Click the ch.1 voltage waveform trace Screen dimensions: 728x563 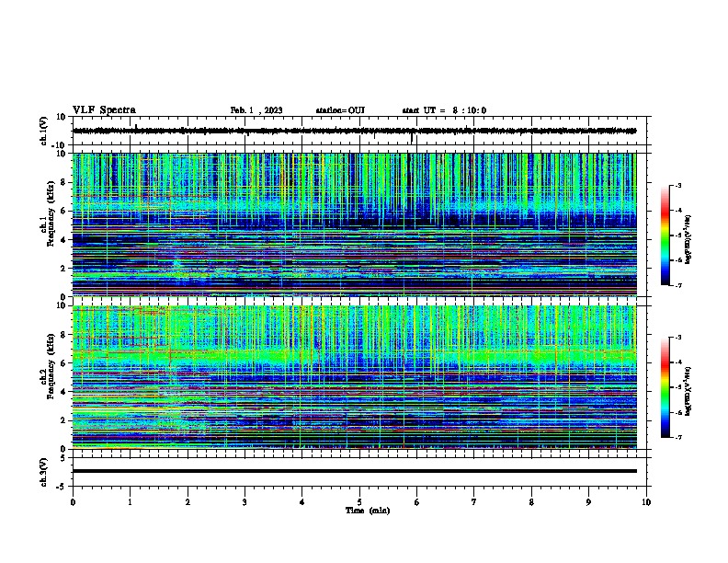[354, 131]
